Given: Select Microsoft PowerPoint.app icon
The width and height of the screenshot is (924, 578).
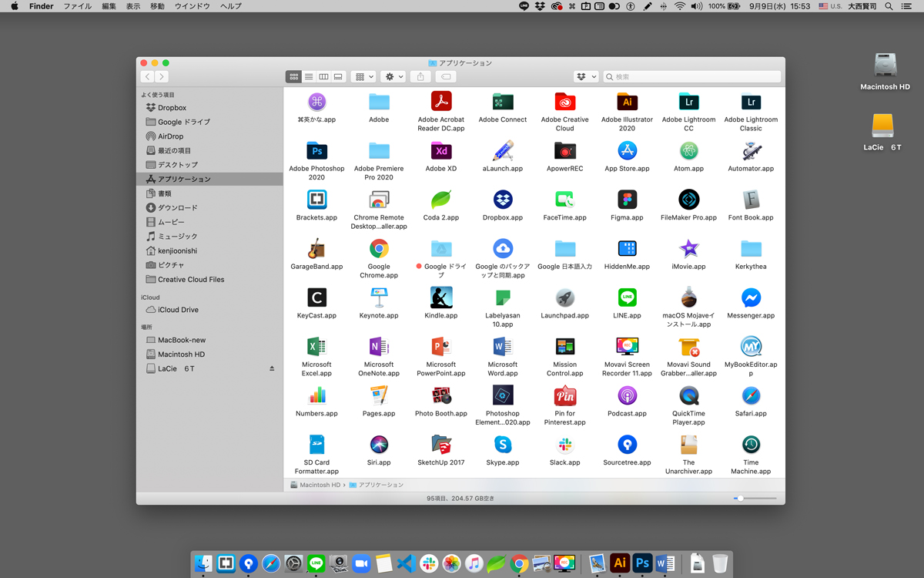Looking at the screenshot, I should [440, 346].
